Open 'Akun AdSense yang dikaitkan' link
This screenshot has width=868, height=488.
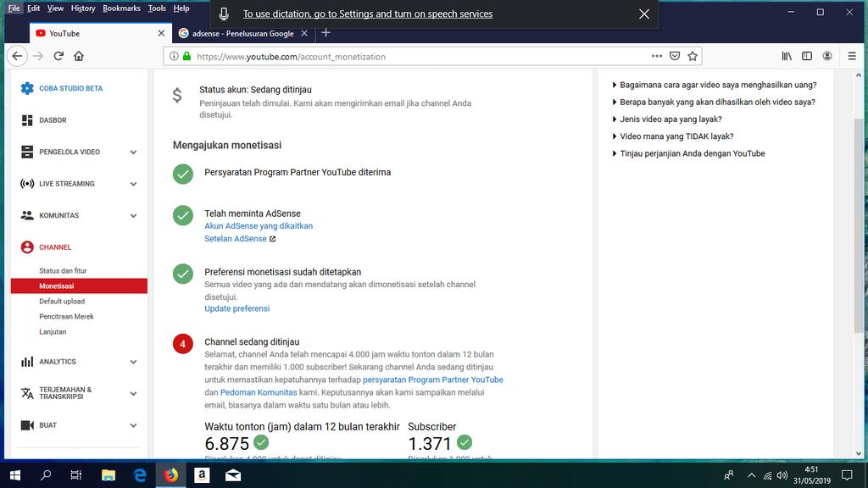259,225
